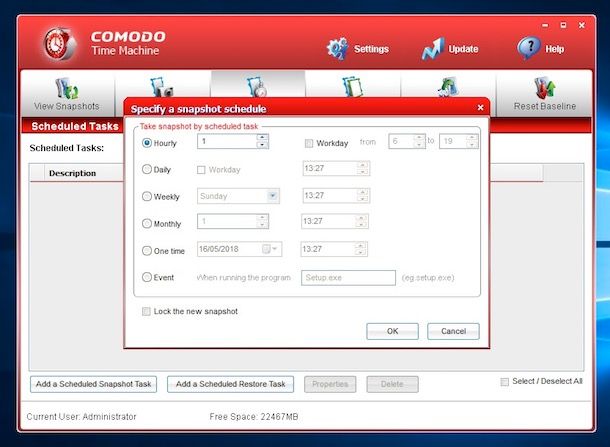Screen dimensions: 610x447
Task: Click the Properties button
Action: [330, 384]
